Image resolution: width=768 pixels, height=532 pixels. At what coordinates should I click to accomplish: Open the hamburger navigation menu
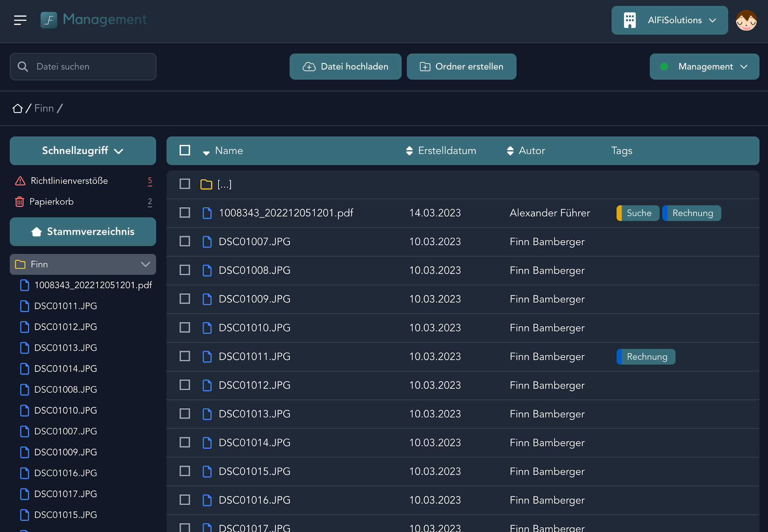[x=20, y=20]
